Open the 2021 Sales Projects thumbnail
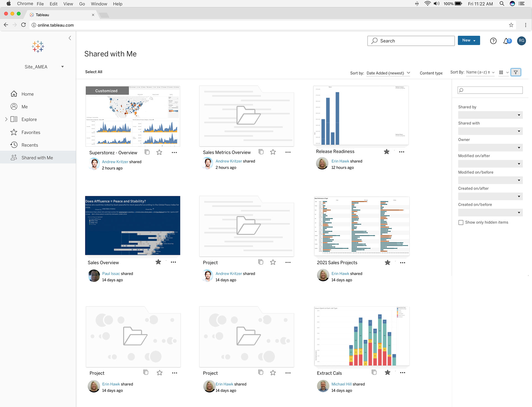 (362, 226)
